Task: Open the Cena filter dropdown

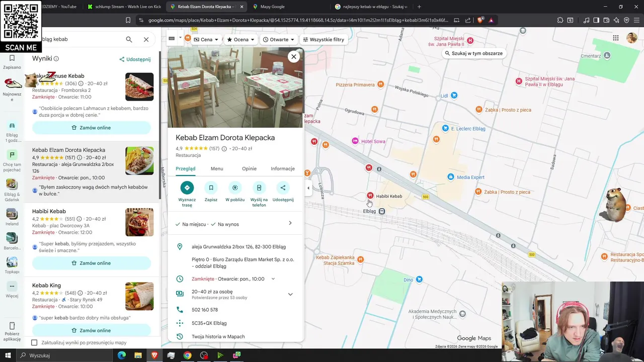Action: pos(206,40)
